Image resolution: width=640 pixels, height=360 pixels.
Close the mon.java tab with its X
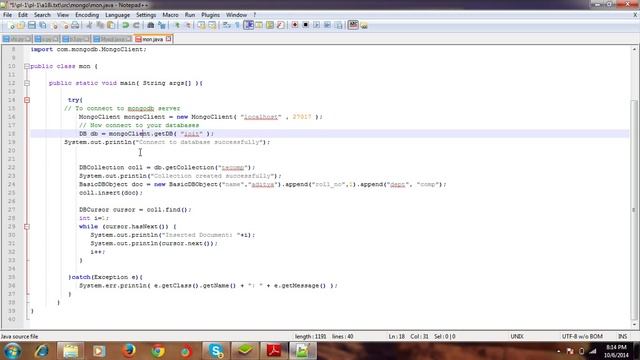pyautogui.click(x=169, y=39)
